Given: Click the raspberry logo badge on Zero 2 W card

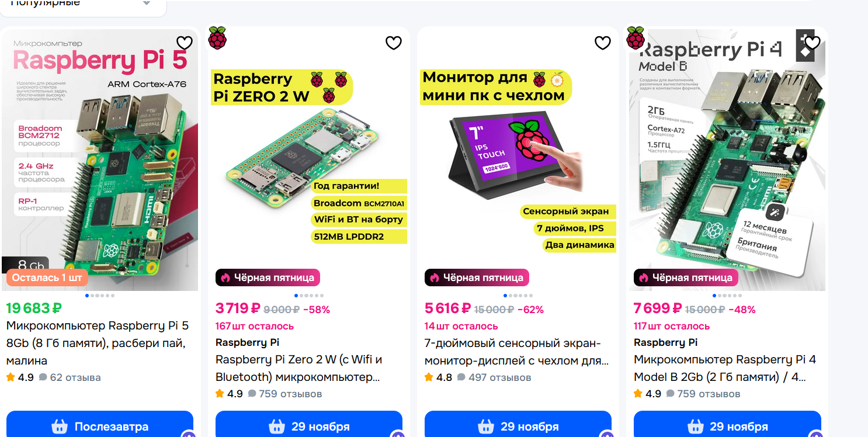Looking at the screenshot, I should click(217, 38).
